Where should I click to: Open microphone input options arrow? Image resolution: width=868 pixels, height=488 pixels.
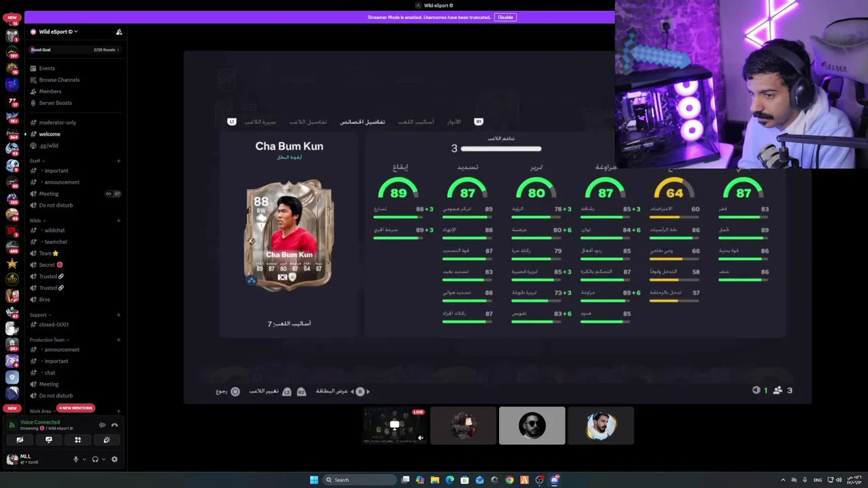click(x=84, y=460)
